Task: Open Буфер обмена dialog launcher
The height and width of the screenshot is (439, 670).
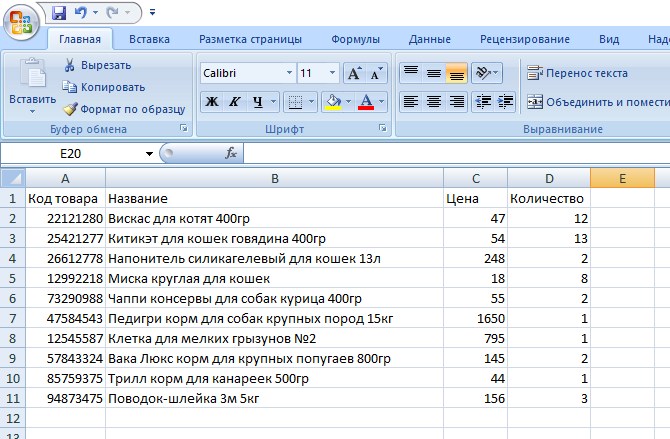Action: 184,128
